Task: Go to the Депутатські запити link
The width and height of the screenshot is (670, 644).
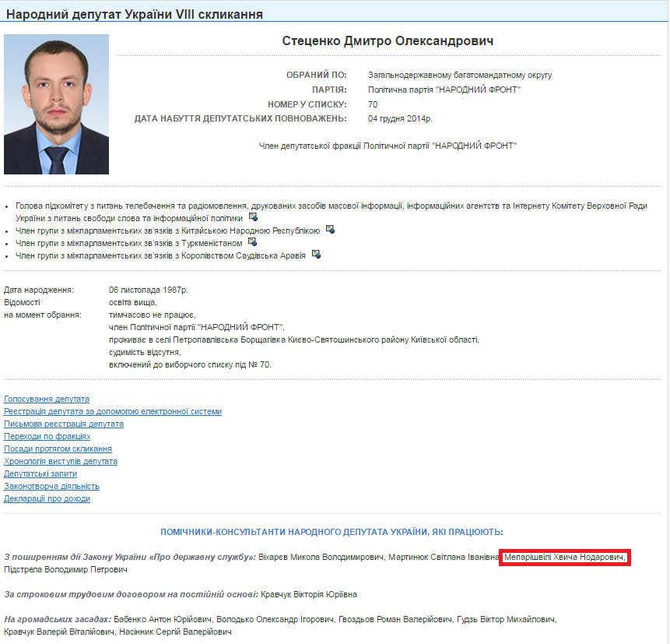Action: click(40, 473)
